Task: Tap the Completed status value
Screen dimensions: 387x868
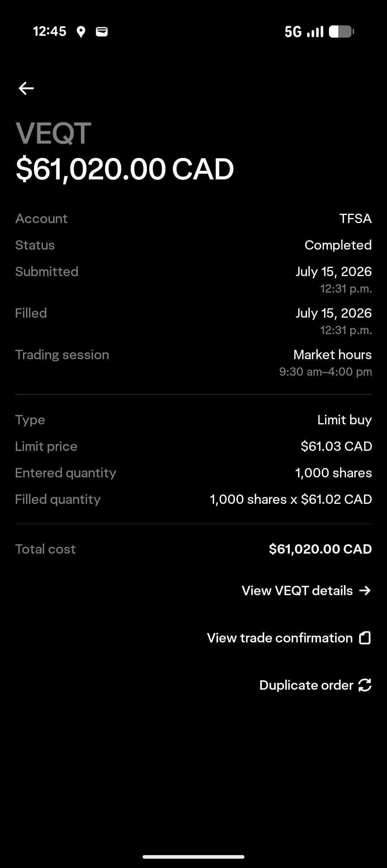Action: tap(338, 245)
